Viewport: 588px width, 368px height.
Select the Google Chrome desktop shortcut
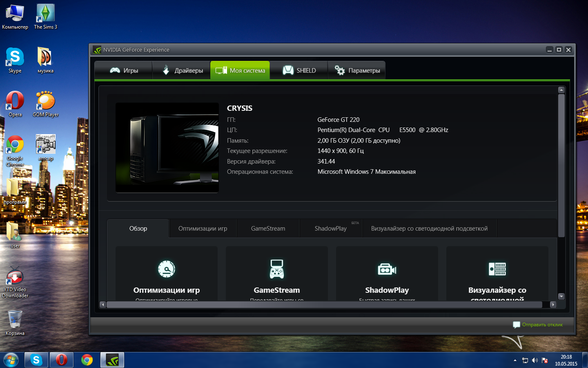tap(15, 151)
